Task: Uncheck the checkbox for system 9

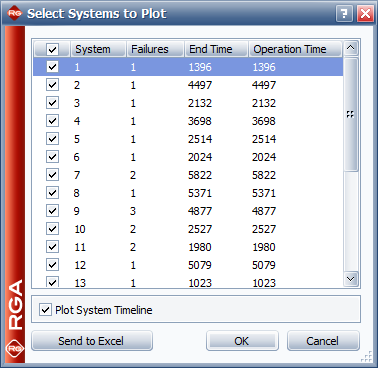Action: coord(52,211)
